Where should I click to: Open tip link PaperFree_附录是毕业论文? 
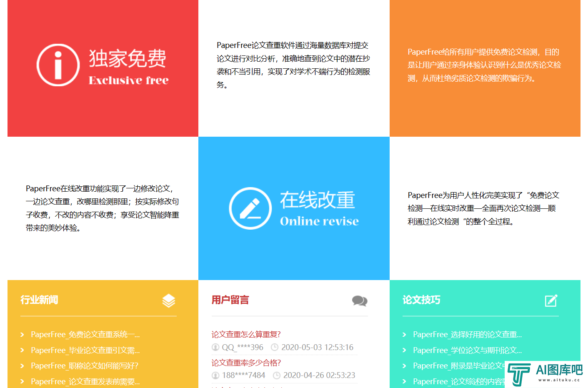(458, 366)
